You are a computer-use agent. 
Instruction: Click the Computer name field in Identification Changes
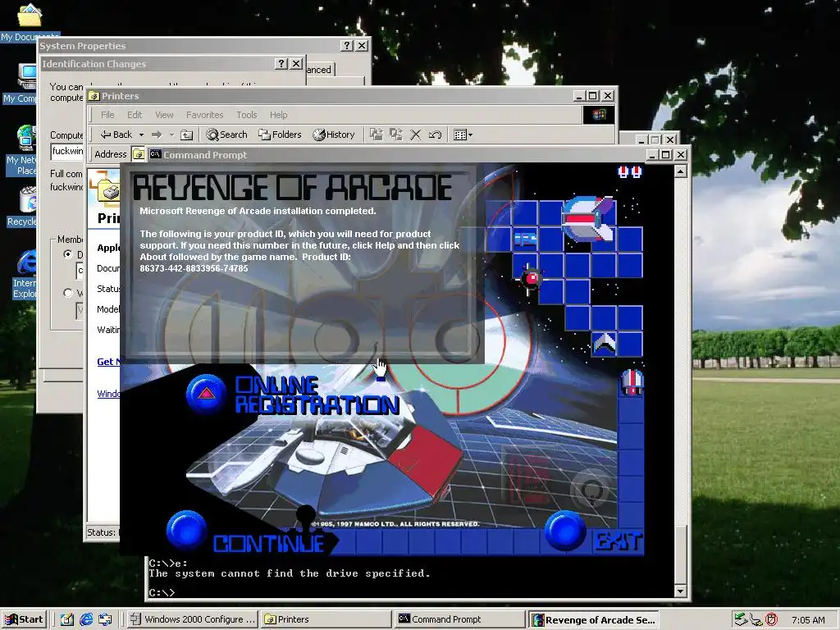(x=67, y=152)
